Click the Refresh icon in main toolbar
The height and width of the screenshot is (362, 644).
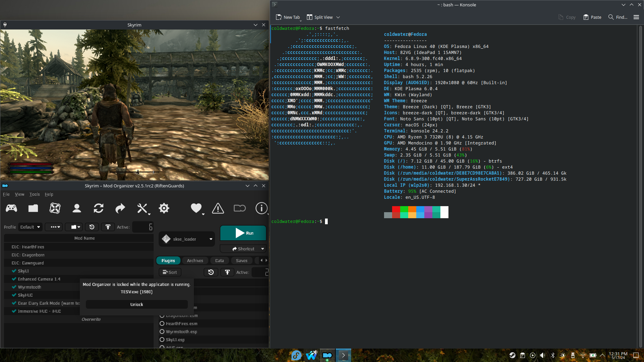[99, 208]
